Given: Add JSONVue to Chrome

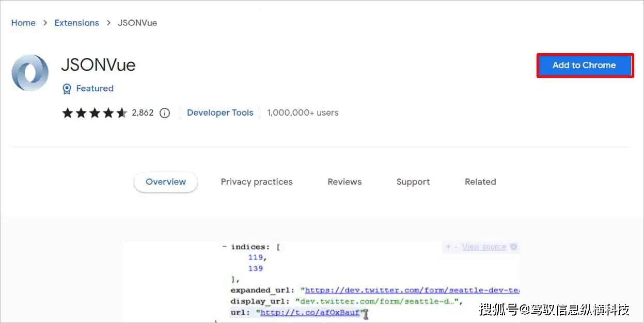Looking at the screenshot, I should [584, 66].
